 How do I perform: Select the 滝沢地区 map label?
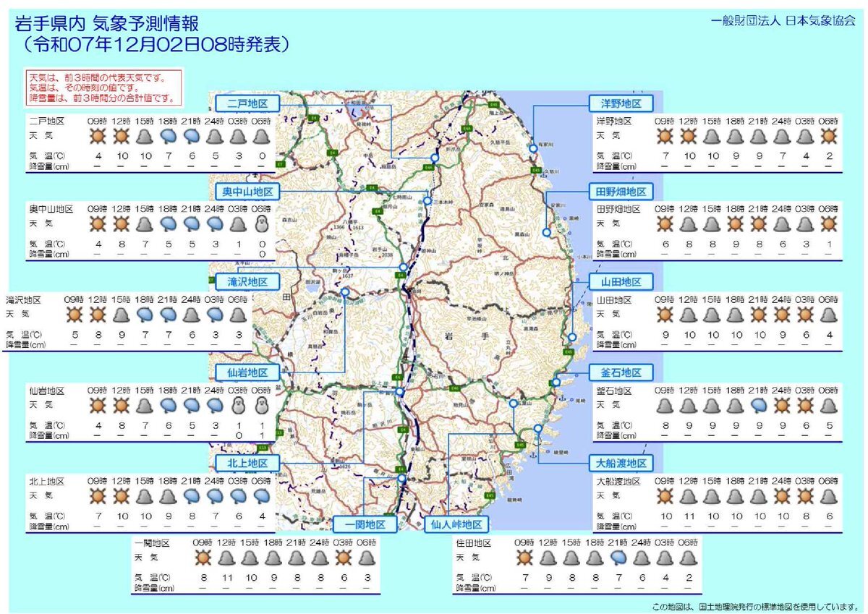click(x=247, y=282)
